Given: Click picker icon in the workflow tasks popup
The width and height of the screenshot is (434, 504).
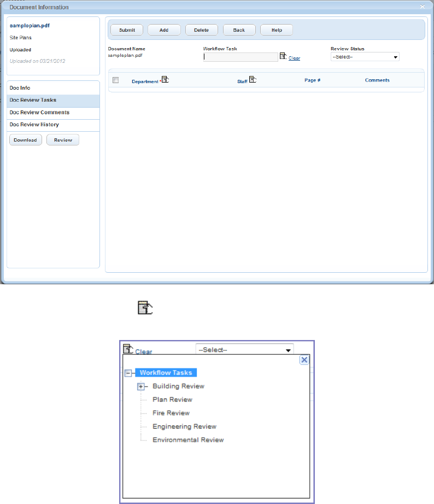Looking at the screenshot, I should click(x=128, y=349).
